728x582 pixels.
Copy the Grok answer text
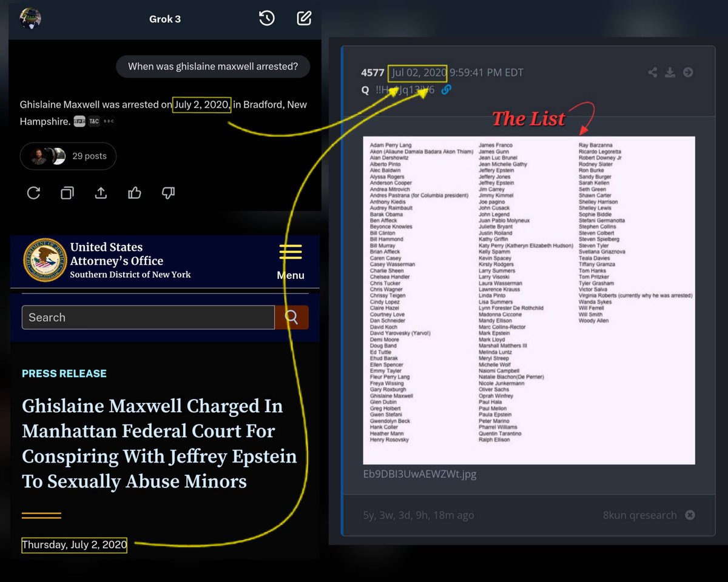tap(67, 193)
